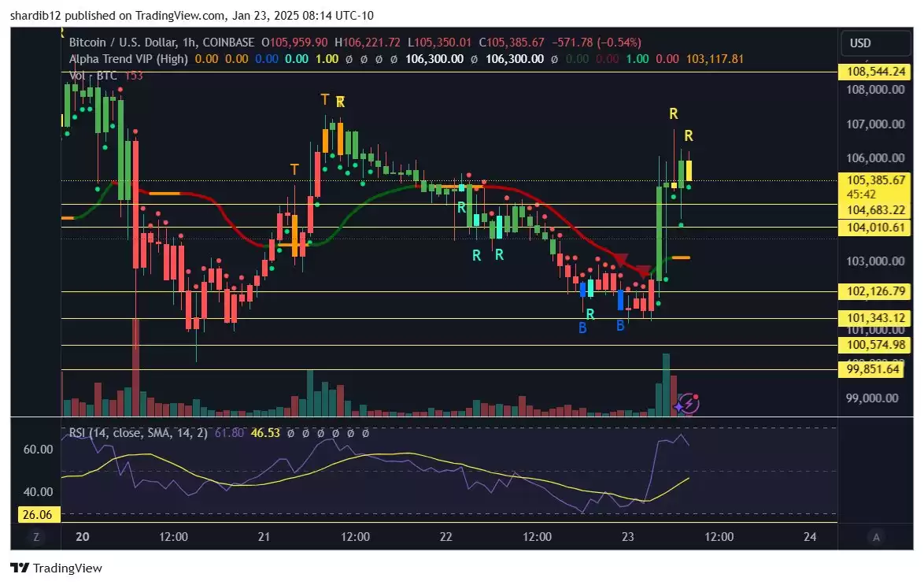Click the shardib12 published on TradingView.com header
The width and height of the screenshot is (924, 585).
[192, 15]
